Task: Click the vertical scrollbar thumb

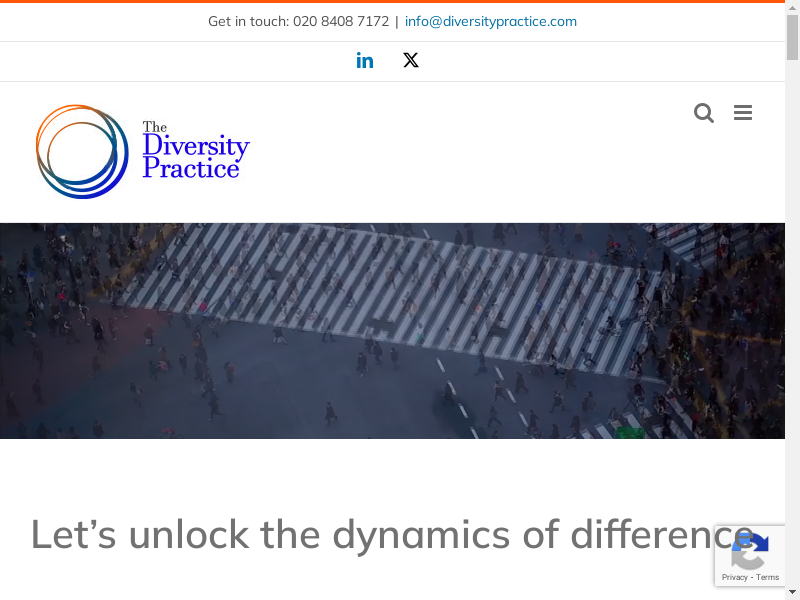Action: [x=793, y=35]
